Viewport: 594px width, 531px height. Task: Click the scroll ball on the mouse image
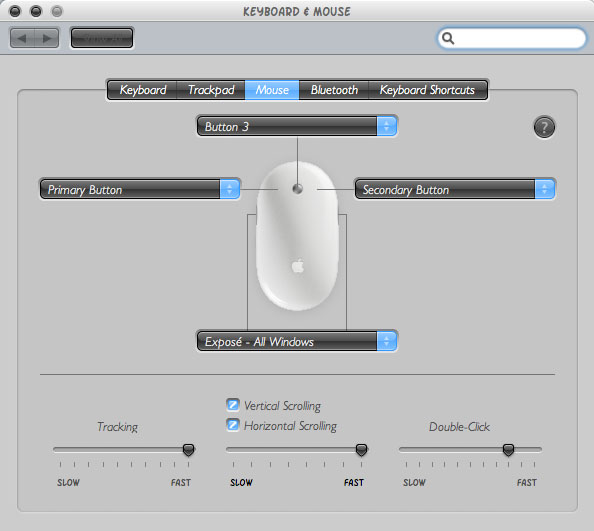[297, 189]
